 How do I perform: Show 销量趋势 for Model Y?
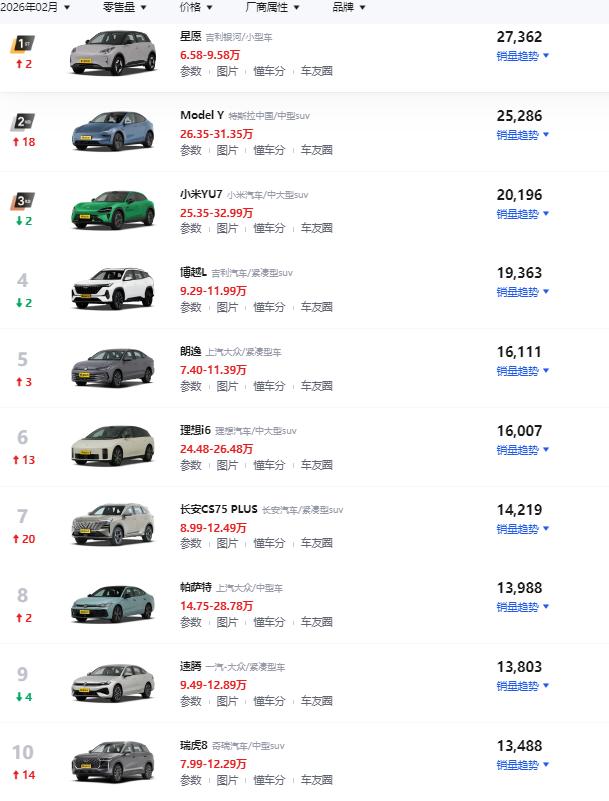click(x=523, y=135)
